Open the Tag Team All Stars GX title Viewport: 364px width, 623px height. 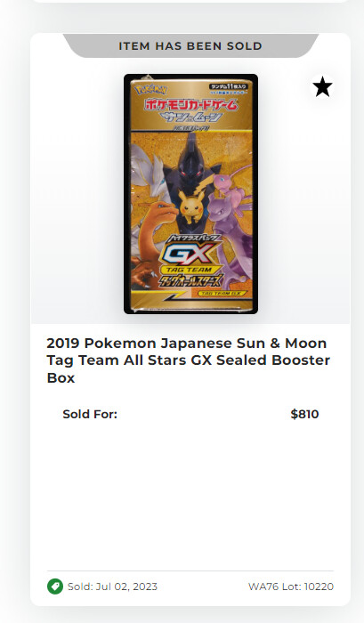[x=189, y=360]
